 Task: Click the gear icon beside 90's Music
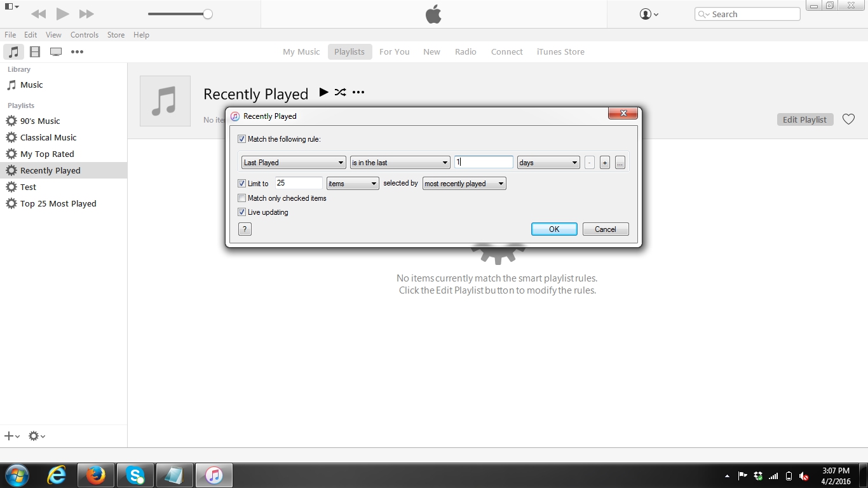[11, 121]
